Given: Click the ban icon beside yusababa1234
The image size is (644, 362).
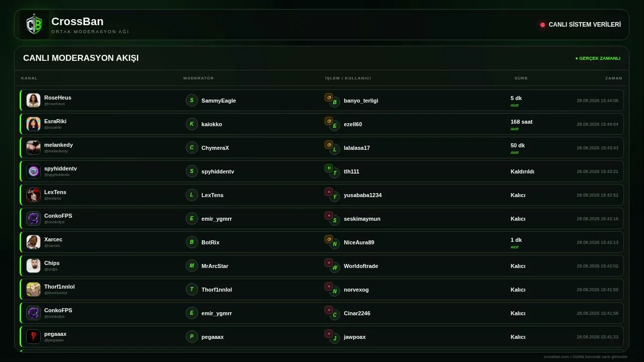Looking at the screenshot, I should [x=329, y=192].
